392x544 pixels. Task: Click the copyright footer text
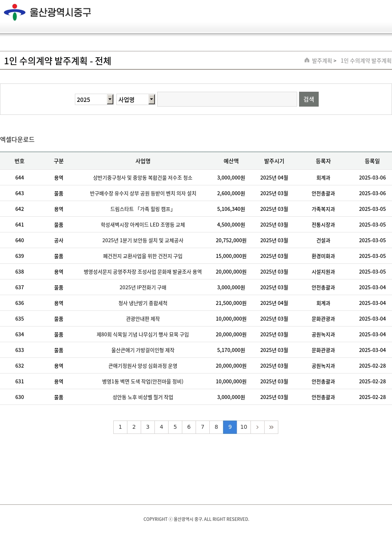coord(196,519)
